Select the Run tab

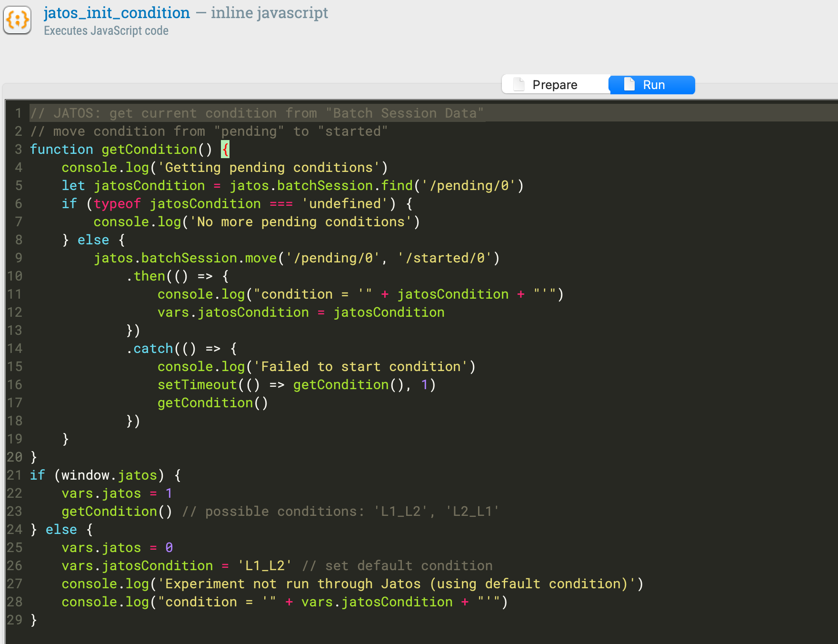(652, 85)
